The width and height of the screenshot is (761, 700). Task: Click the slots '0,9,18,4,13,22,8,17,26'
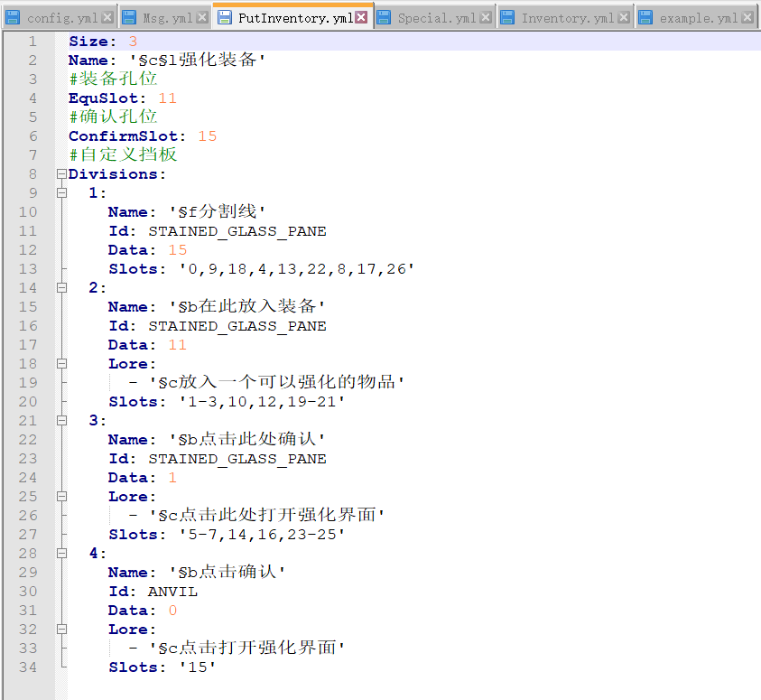click(x=296, y=268)
